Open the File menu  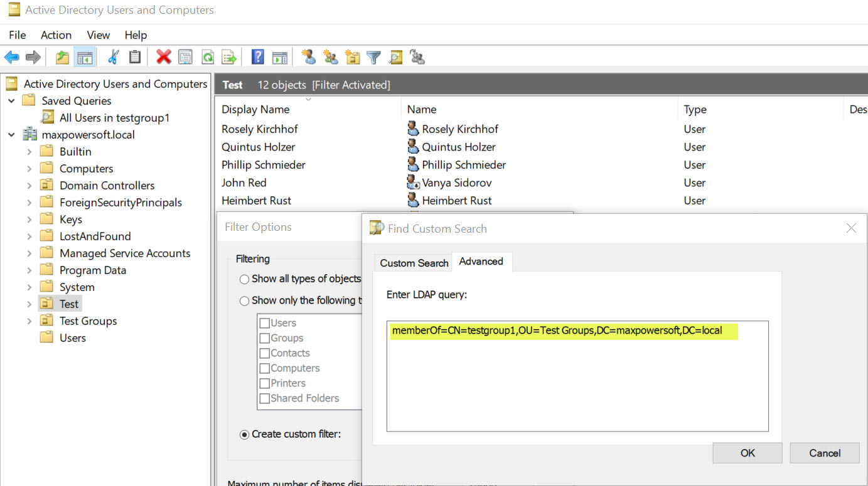coord(18,35)
